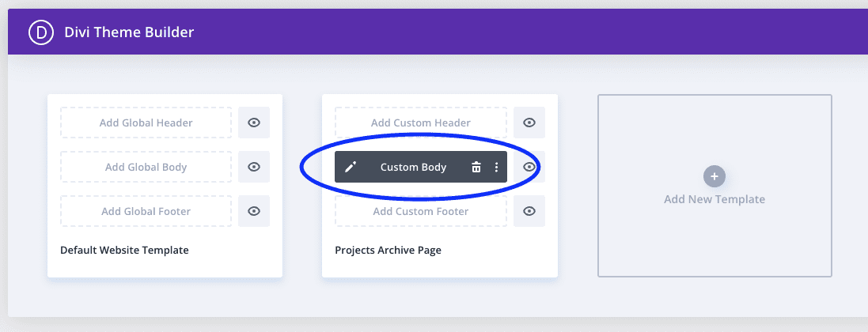Select the Custom Body label bar
Screen dimensions: 868x332
pos(413,167)
